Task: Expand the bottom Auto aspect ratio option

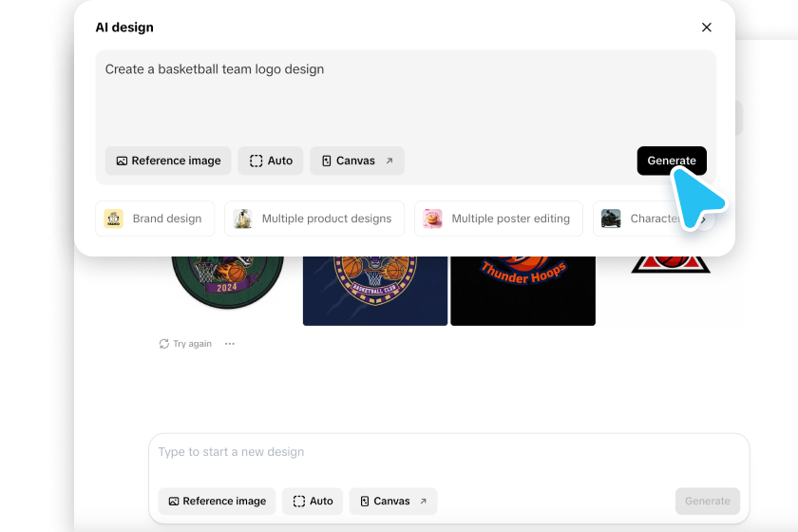Action: click(x=313, y=501)
